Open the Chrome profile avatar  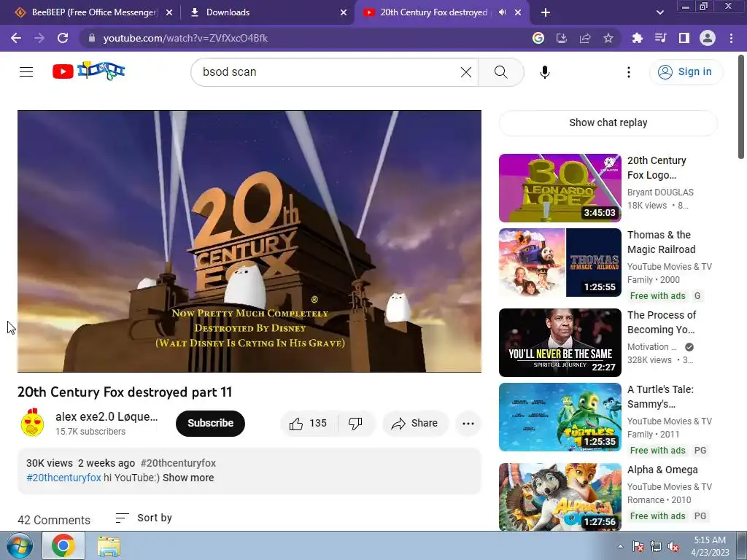[707, 38]
